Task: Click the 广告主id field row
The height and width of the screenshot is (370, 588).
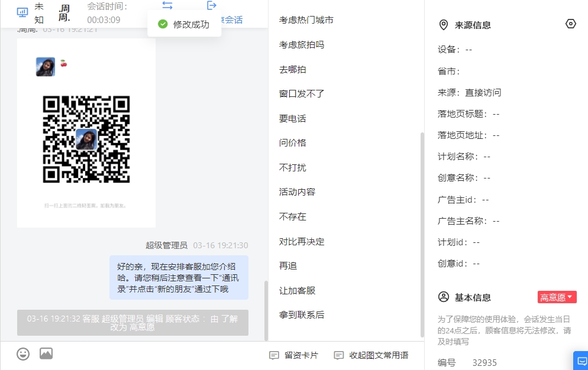Action: pyautogui.click(x=463, y=200)
